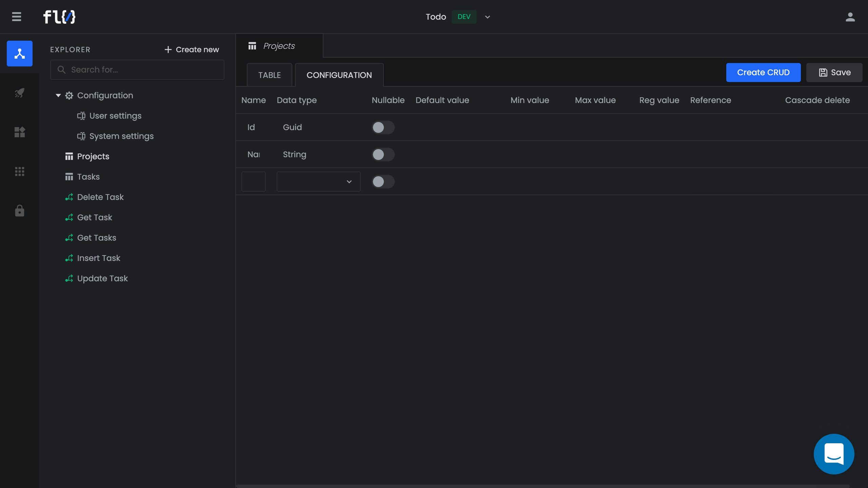
Task: Open the grid apps icon in sidebar
Action: [x=20, y=171]
